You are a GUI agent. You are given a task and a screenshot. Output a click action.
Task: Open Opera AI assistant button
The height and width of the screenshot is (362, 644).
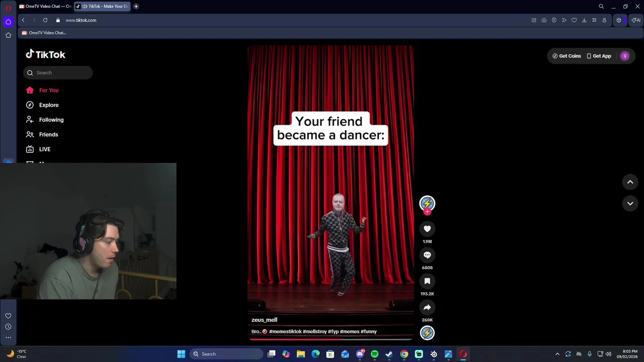[636, 20]
